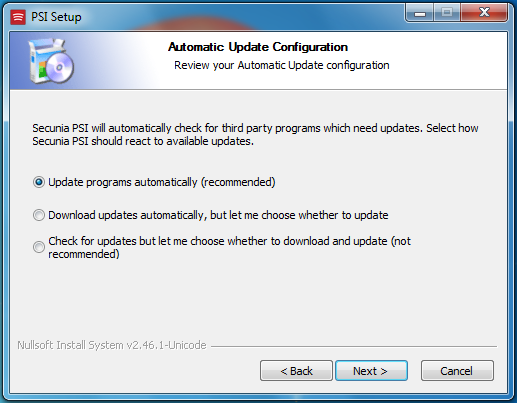Continue setup with the Next button
The height and width of the screenshot is (403, 517).
click(371, 370)
